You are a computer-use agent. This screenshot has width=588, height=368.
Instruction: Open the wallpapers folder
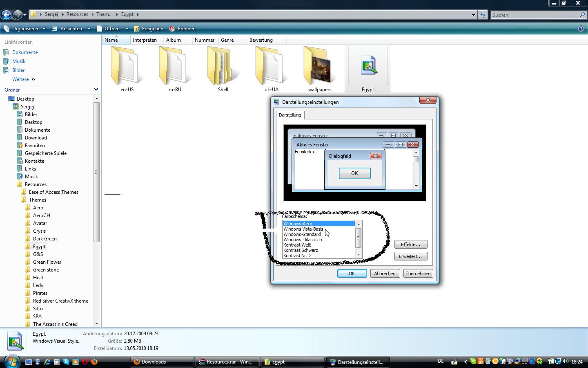point(320,69)
